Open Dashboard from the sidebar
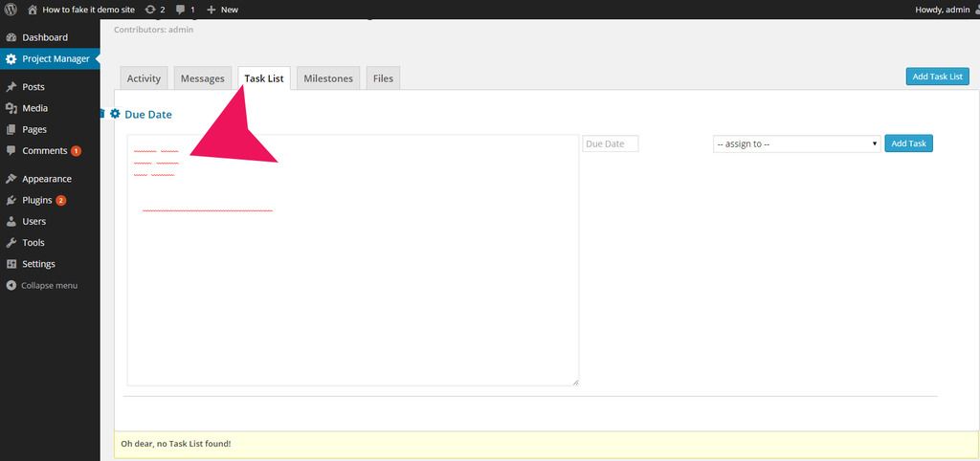The width and height of the screenshot is (980, 461). coord(44,37)
